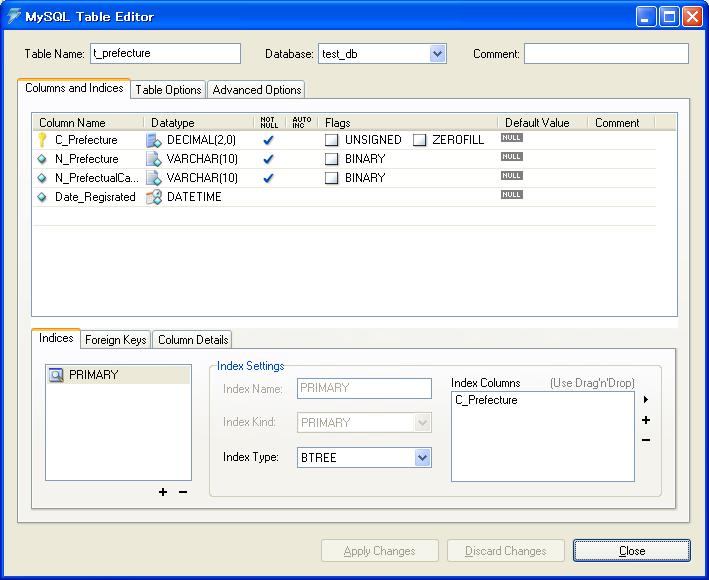Click the Discard Changes button
The width and height of the screenshot is (709, 580).
[506, 551]
